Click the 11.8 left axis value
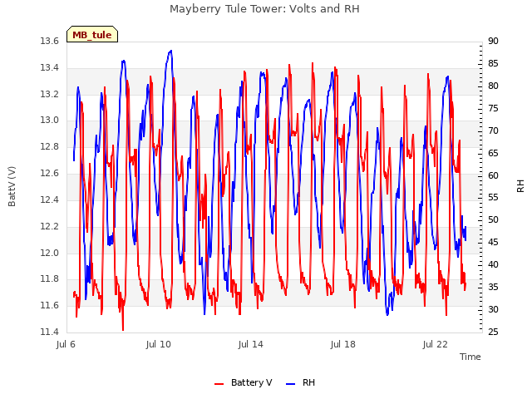532x399 pixels. 50,279
